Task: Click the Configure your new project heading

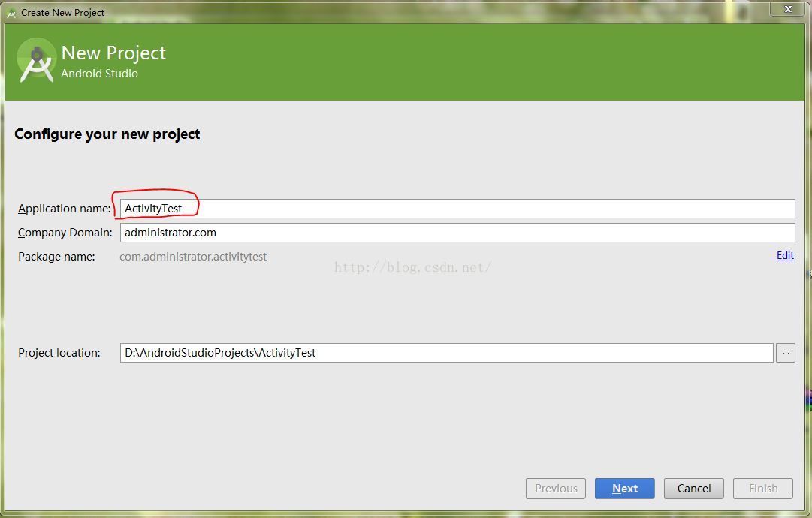Action: 107,134
